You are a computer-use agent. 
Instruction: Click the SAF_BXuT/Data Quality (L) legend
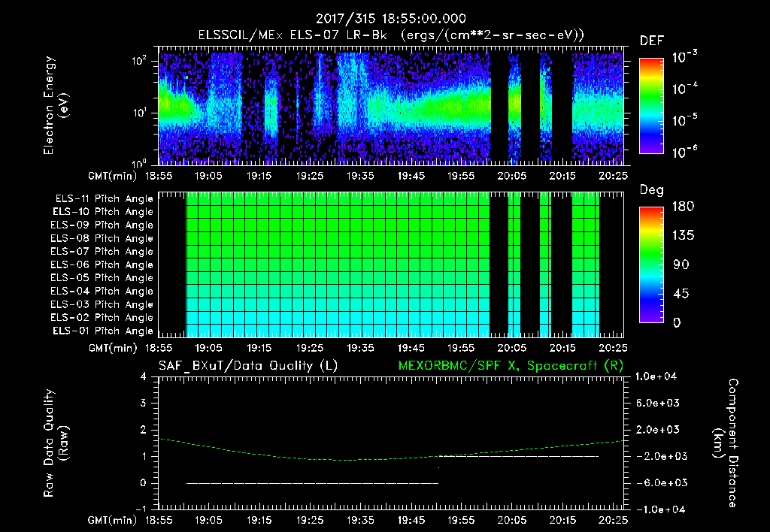click(248, 366)
